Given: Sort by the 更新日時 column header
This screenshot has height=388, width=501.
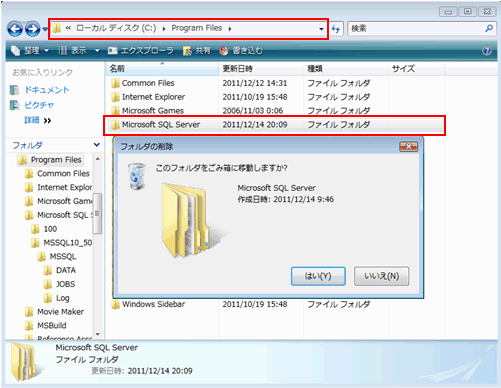Looking at the screenshot, I should coord(261,69).
